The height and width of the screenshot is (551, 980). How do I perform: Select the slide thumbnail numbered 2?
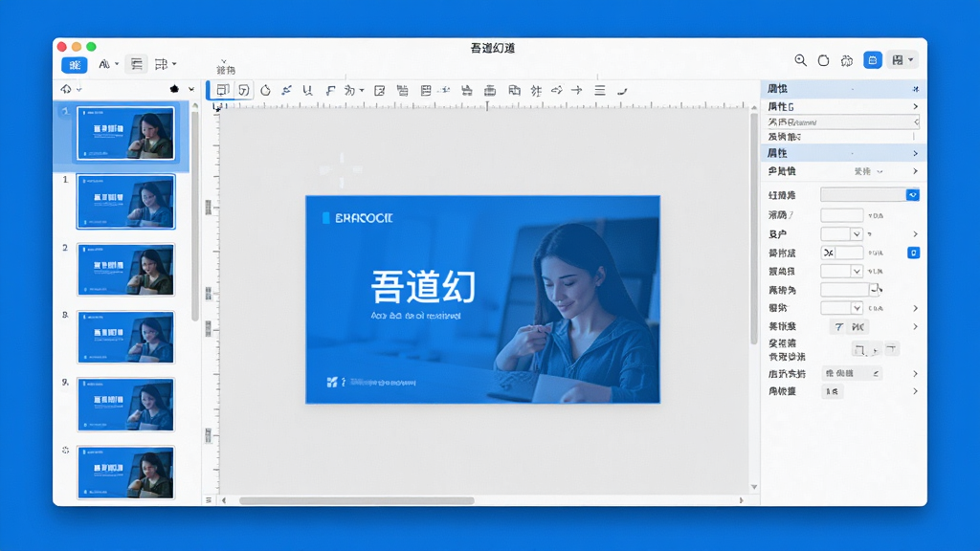[125, 269]
